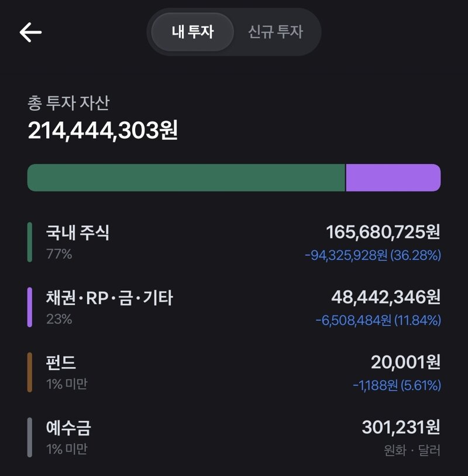468x476 pixels.
Task: Click the -6,508,484원 (11.84%) loss figure
Action: click(378, 321)
